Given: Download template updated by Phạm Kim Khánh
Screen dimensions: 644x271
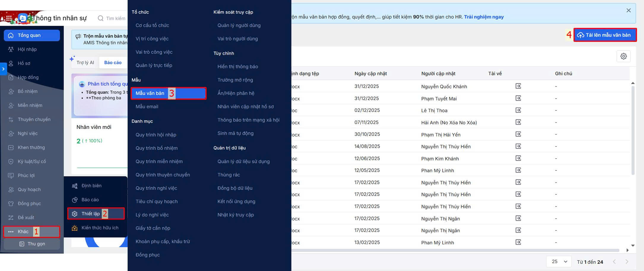Looking at the screenshot, I should point(518,158).
